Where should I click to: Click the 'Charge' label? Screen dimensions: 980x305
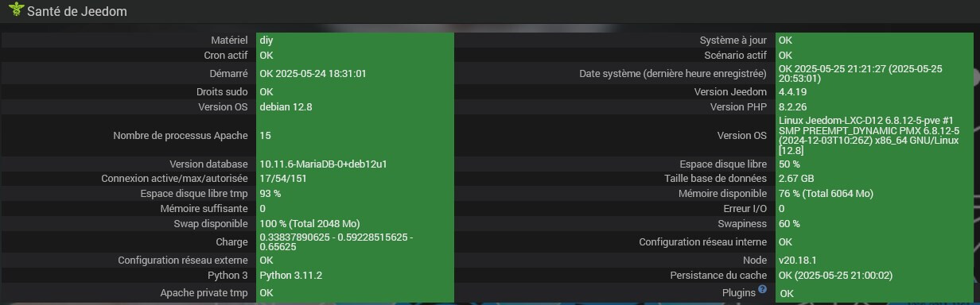click(232, 242)
